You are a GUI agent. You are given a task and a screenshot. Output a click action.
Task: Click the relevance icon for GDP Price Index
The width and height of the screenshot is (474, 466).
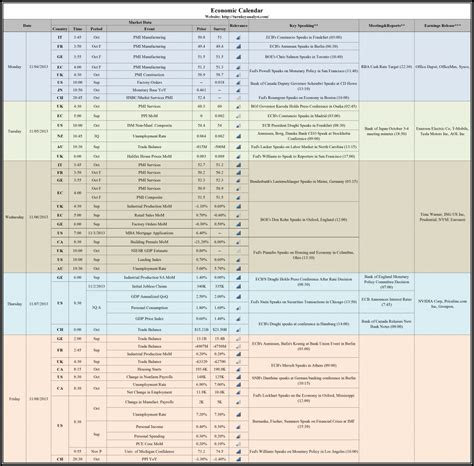point(238,319)
